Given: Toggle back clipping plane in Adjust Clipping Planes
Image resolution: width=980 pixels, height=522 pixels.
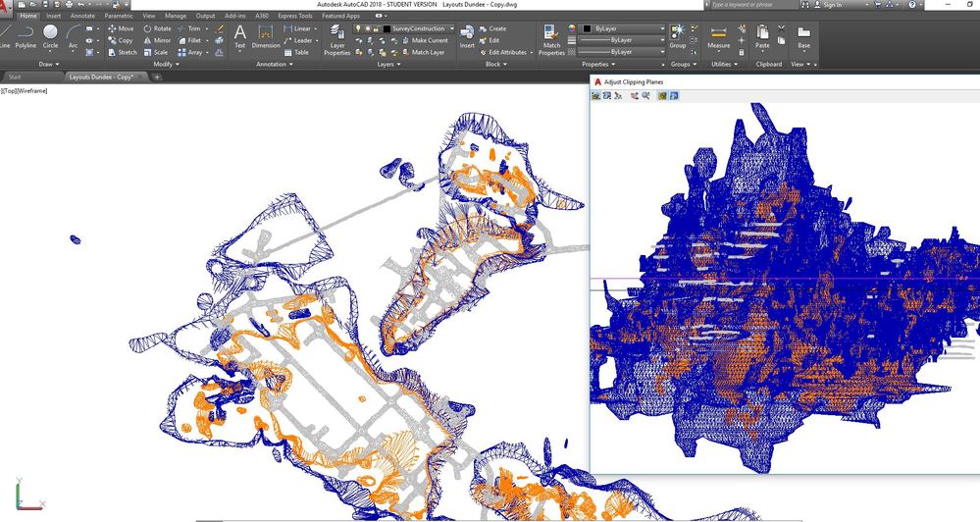Looking at the screenshot, I should click(x=674, y=96).
